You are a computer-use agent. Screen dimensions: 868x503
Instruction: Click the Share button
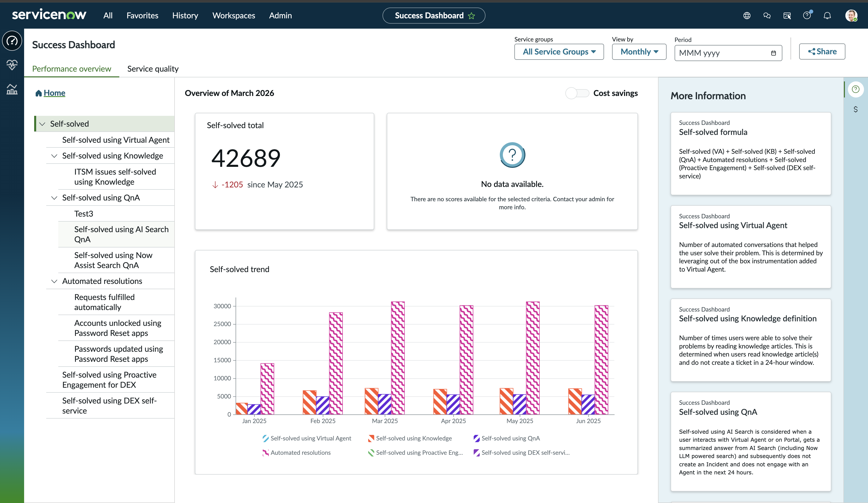pos(822,51)
